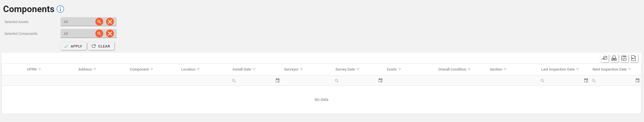Open the UPRN column filter menu
This screenshot has height=122, width=644.
point(40,69)
